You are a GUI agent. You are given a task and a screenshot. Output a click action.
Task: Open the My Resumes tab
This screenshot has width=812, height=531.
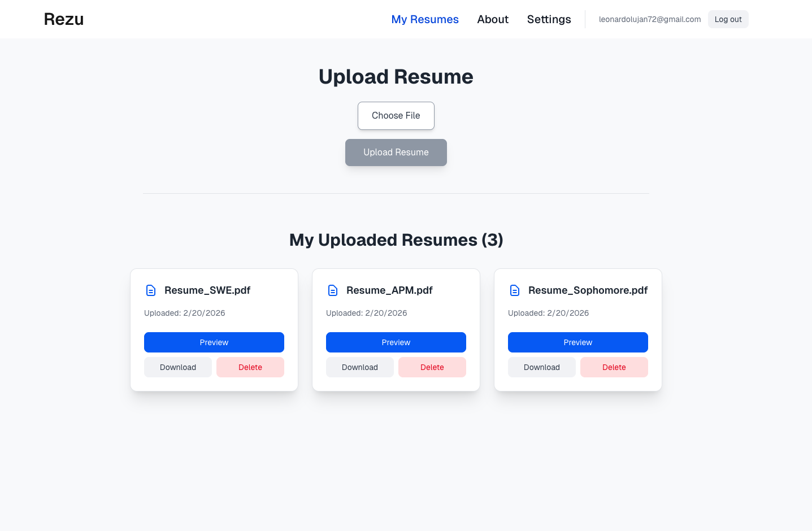pyautogui.click(x=425, y=19)
